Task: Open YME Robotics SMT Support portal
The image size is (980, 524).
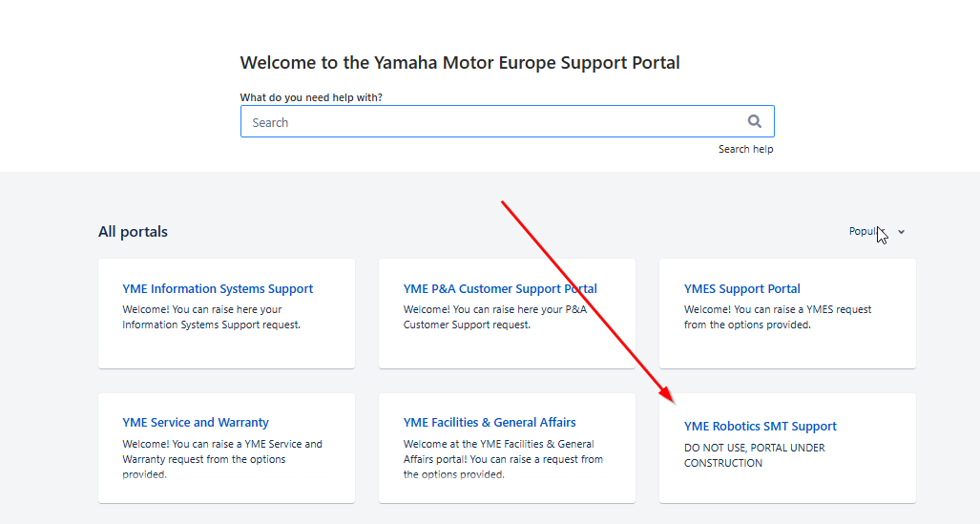Action: click(x=760, y=427)
